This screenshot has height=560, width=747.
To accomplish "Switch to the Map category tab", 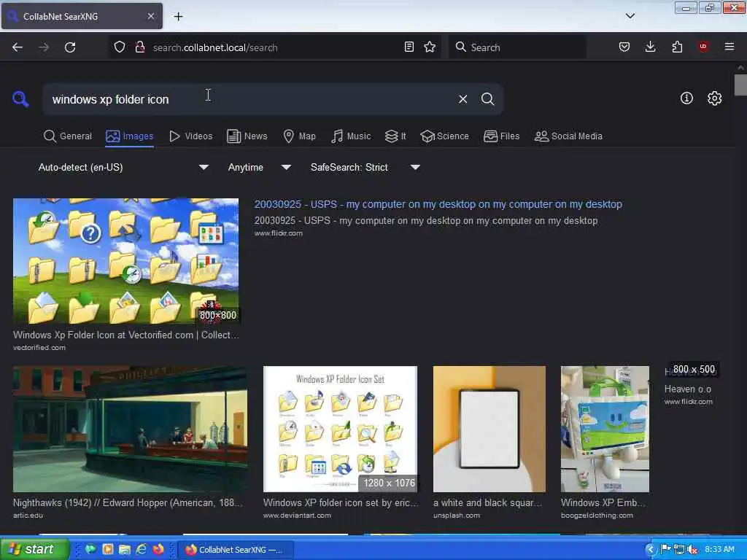I will [x=300, y=136].
